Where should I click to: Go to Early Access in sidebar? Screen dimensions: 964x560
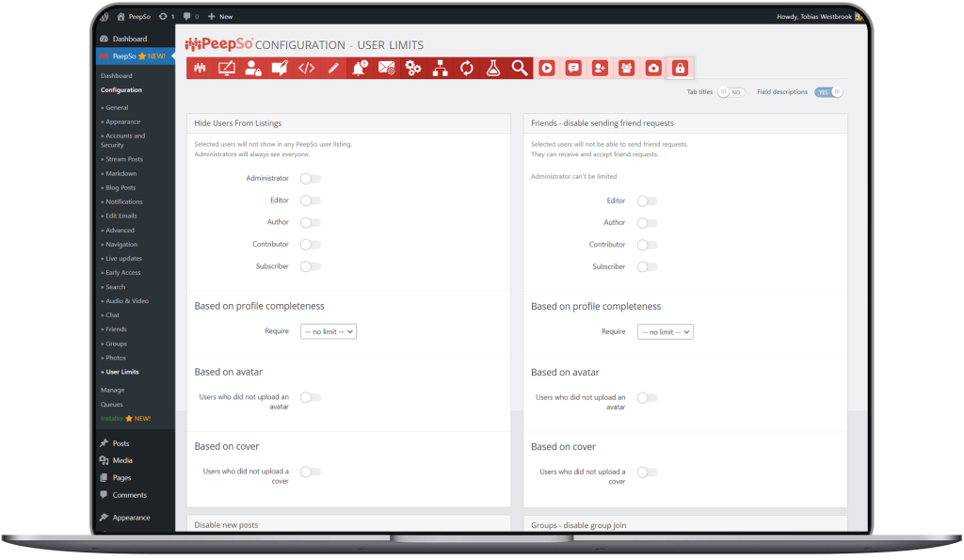123,273
